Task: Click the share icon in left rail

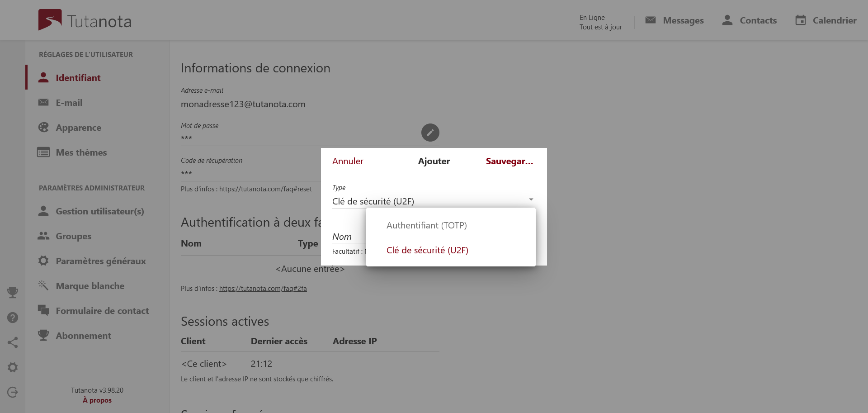Action: point(13,342)
